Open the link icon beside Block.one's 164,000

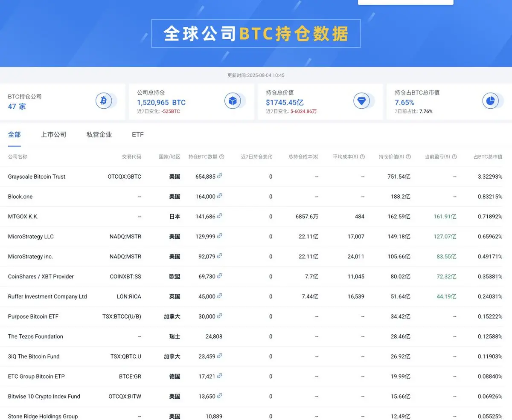220,196
